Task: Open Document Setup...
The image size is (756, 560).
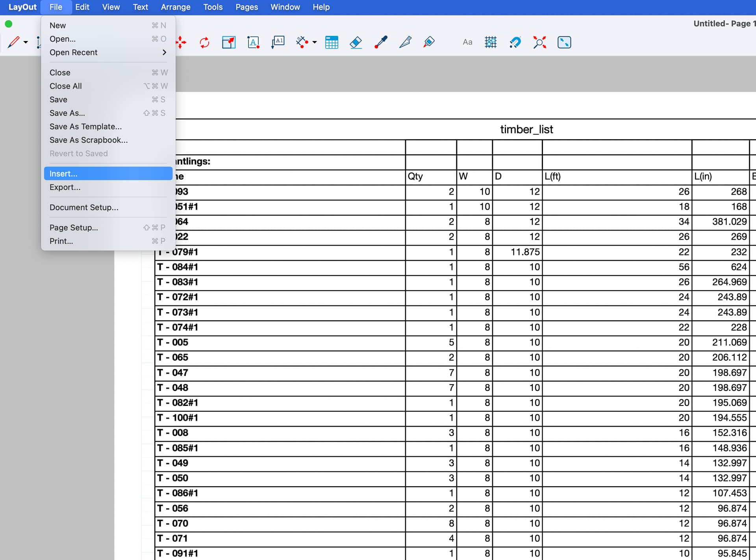Action: coord(108,207)
